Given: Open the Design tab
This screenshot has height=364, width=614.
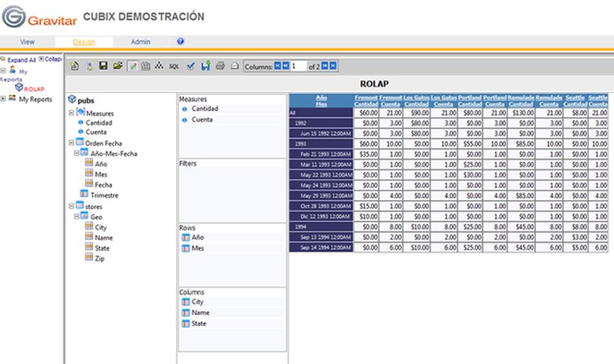Looking at the screenshot, I should [84, 42].
